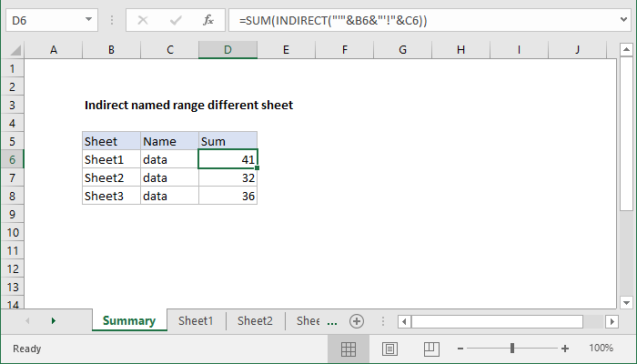Open the Name Box dropdown arrow
This screenshot has height=364, width=637.
[88, 19]
